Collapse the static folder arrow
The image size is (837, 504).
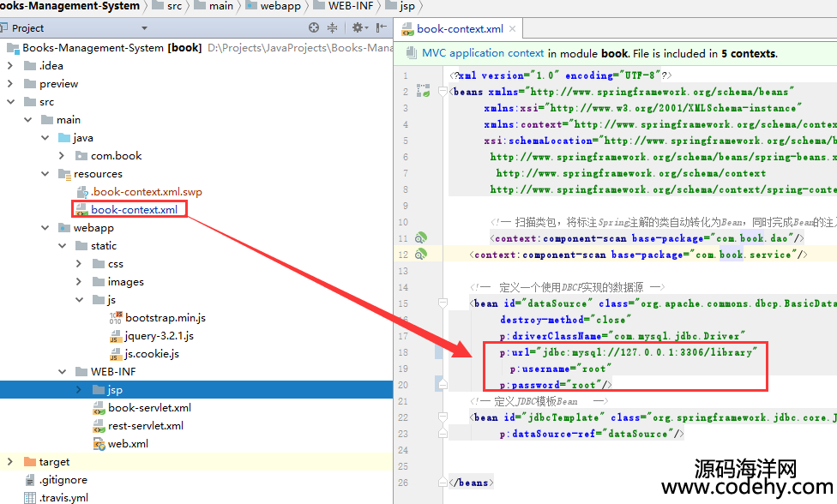tap(62, 246)
